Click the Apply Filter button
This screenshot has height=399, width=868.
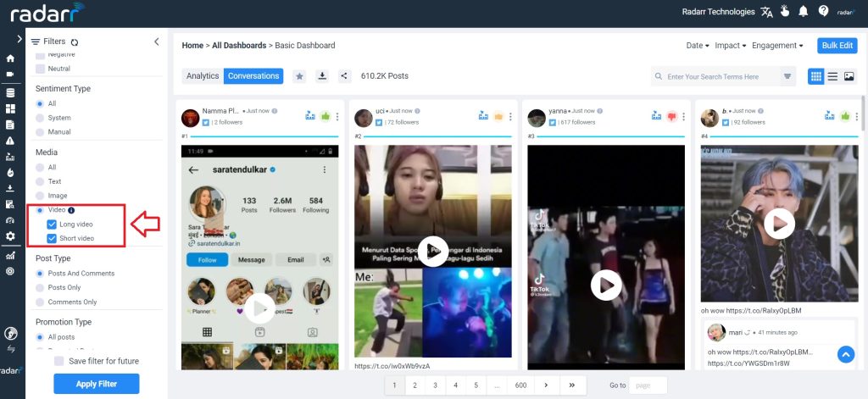click(x=97, y=384)
